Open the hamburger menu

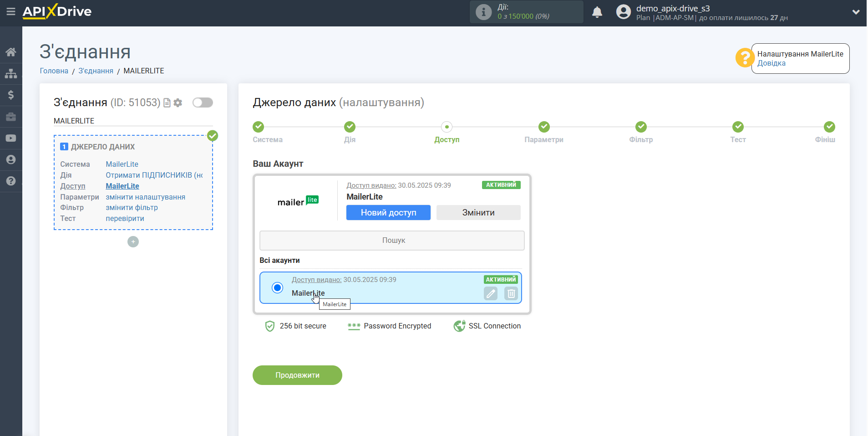click(x=11, y=11)
